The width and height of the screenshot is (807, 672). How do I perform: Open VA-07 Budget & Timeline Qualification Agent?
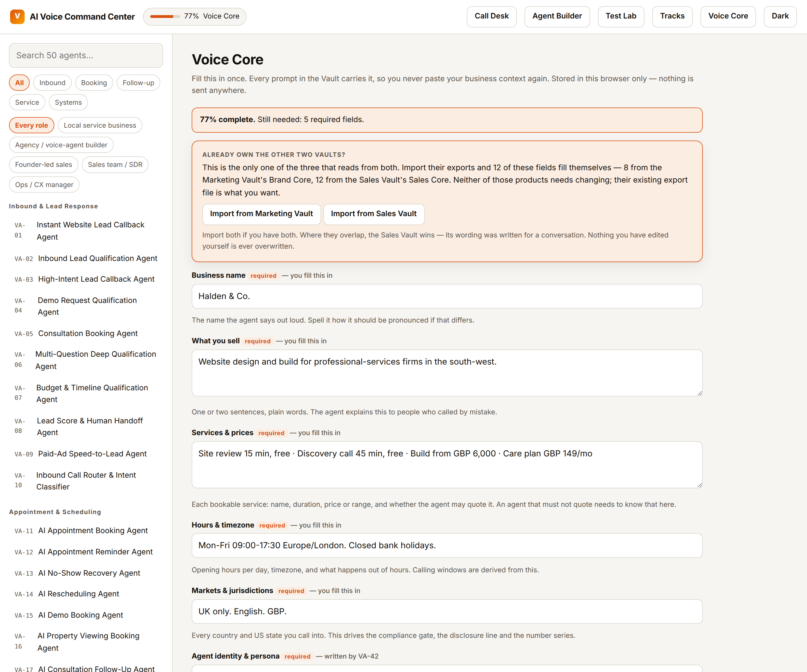86,393
